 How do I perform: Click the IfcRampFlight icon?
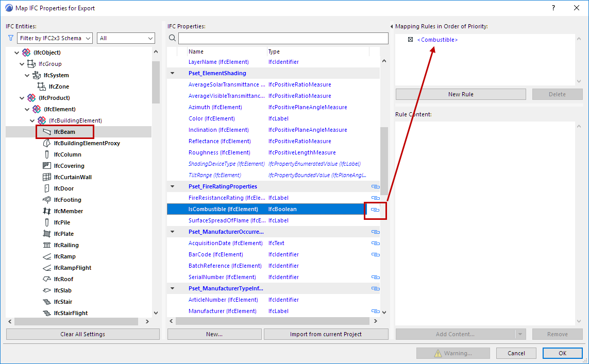46,268
